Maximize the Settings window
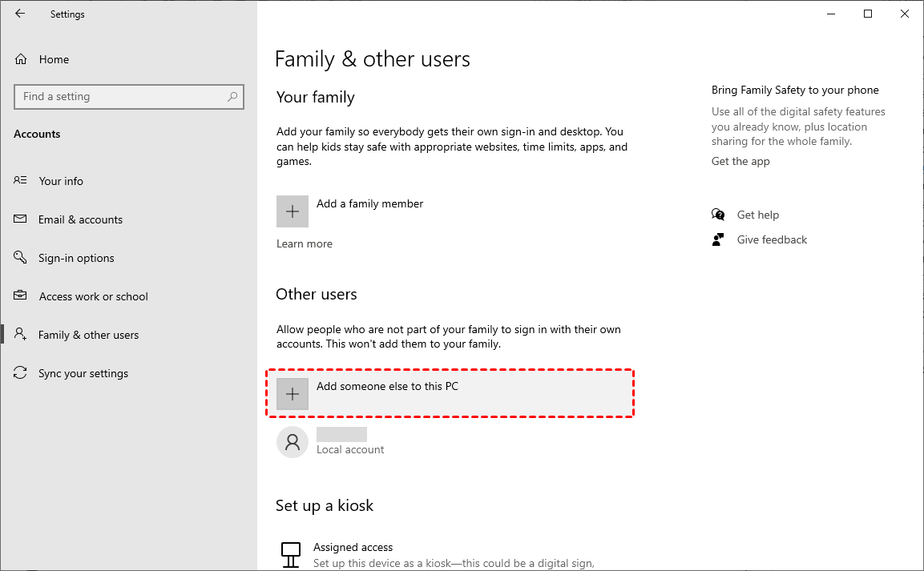The image size is (924, 571). click(868, 14)
